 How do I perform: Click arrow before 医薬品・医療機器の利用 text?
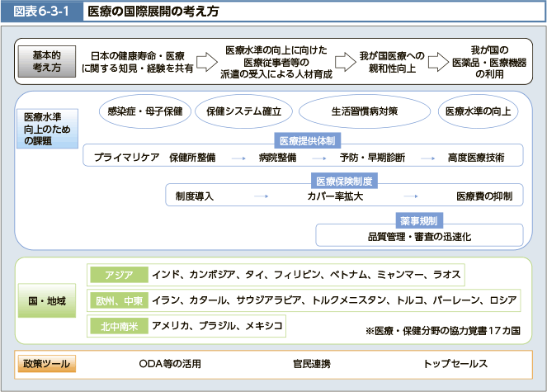tap(439, 61)
